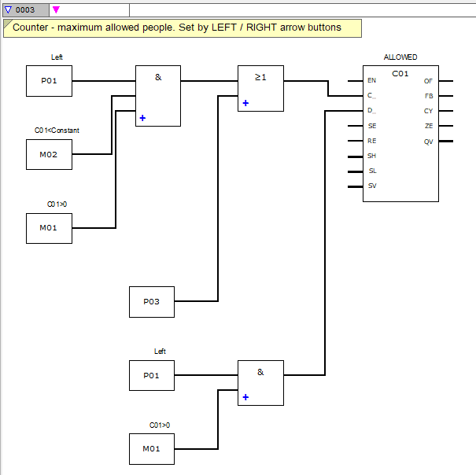Select the top AND gate block

[x=158, y=96]
